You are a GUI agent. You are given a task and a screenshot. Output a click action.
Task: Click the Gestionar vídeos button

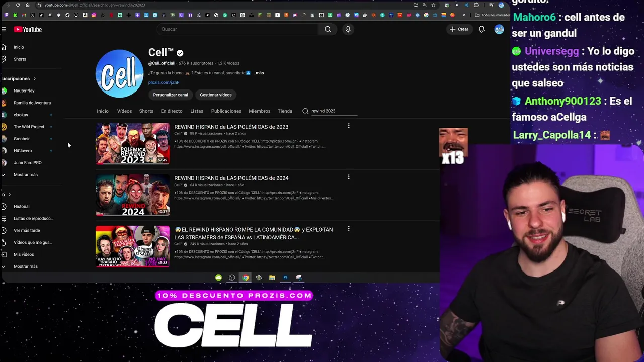pos(216,95)
